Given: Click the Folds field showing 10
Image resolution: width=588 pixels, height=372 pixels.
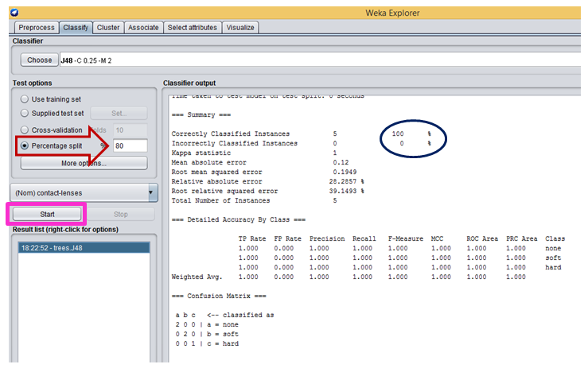Looking at the screenshot, I should click(130, 130).
